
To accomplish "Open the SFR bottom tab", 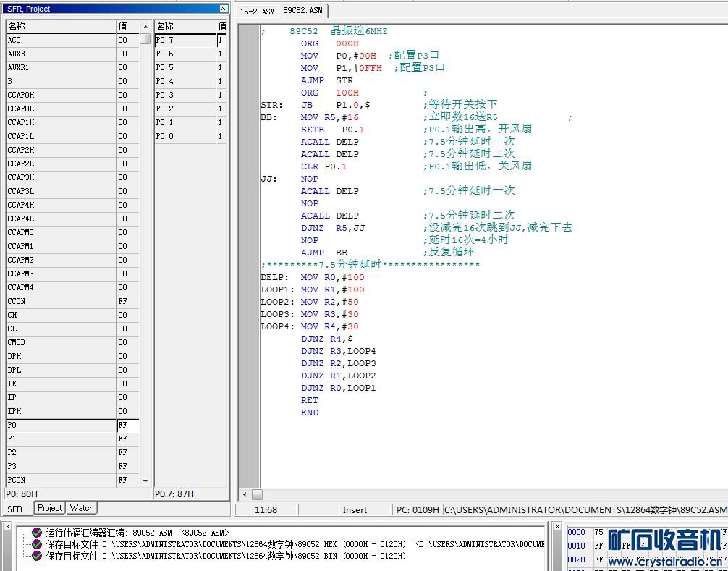I will (x=15, y=509).
